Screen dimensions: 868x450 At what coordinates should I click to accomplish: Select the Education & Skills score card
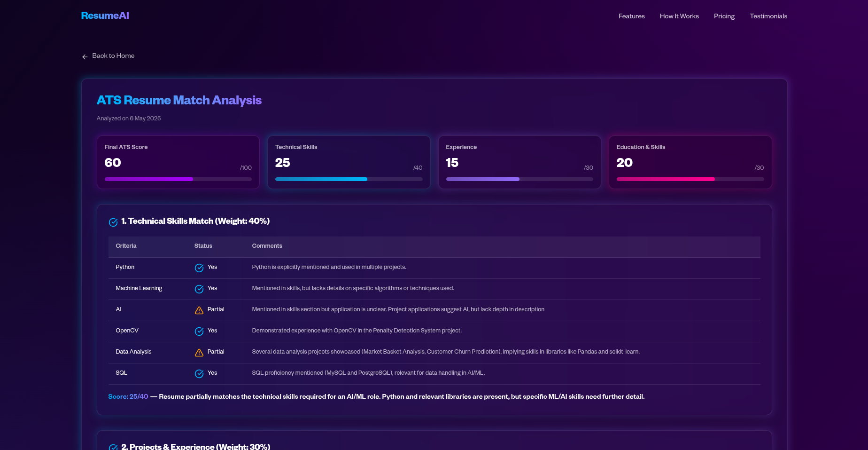click(x=690, y=162)
